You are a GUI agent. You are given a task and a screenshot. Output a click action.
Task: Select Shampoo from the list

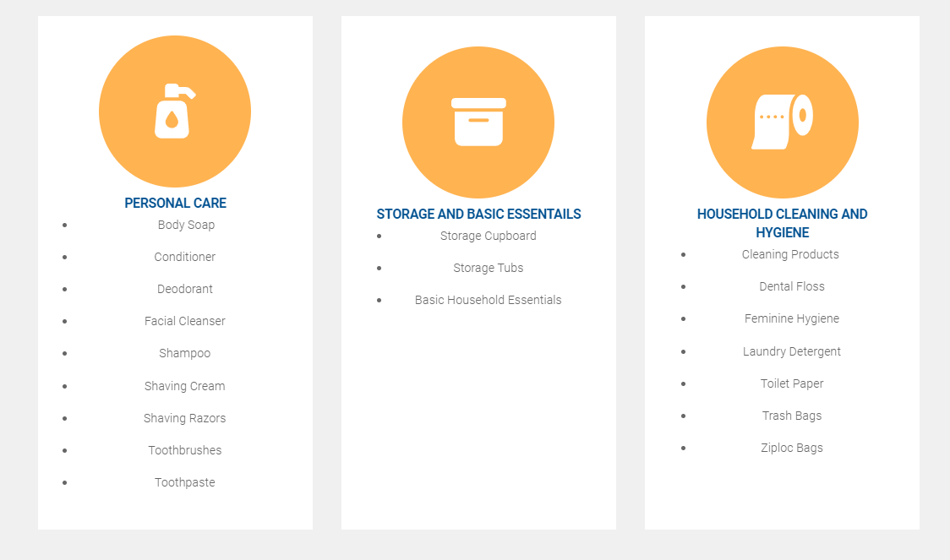coord(185,354)
